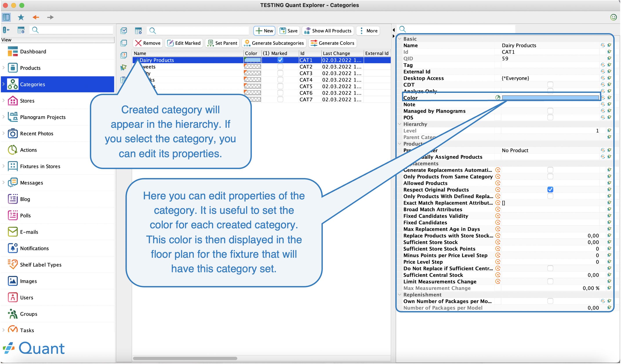
Task: Click mark-all checkbox icon in side strip
Action: point(124,31)
